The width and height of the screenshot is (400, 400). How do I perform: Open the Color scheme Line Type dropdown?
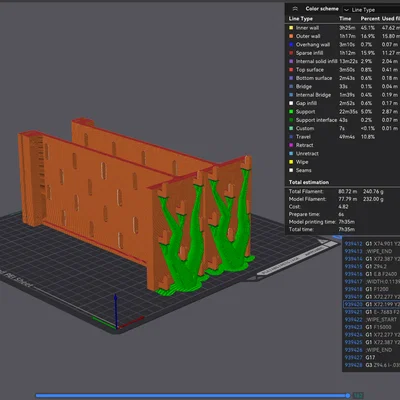[x=371, y=10]
